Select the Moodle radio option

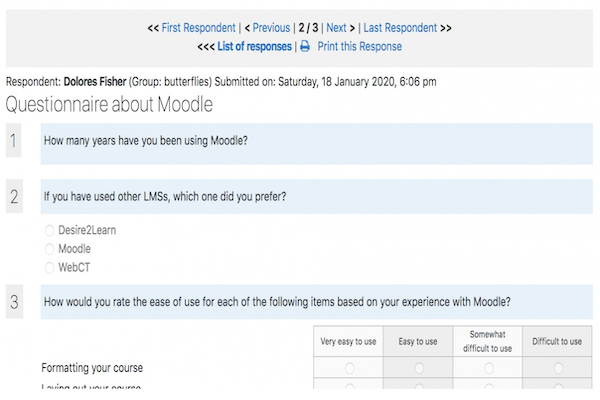(49, 249)
